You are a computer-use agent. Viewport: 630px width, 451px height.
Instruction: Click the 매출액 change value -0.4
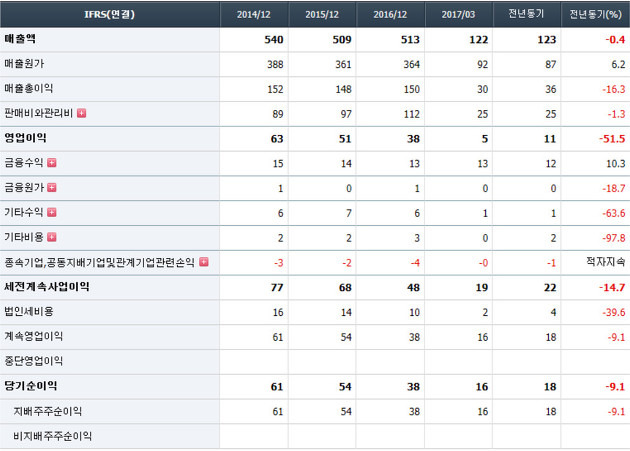click(x=615, y=40)
